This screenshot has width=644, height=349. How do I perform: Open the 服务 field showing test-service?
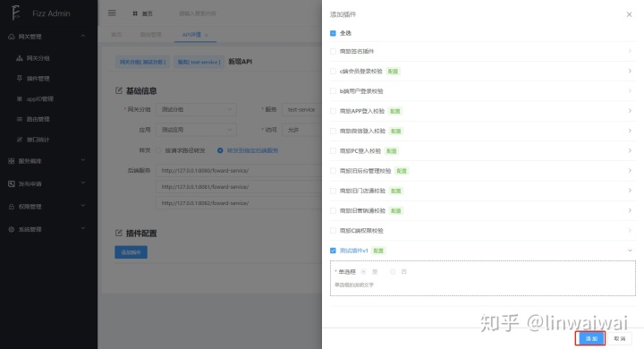(302, 109)
